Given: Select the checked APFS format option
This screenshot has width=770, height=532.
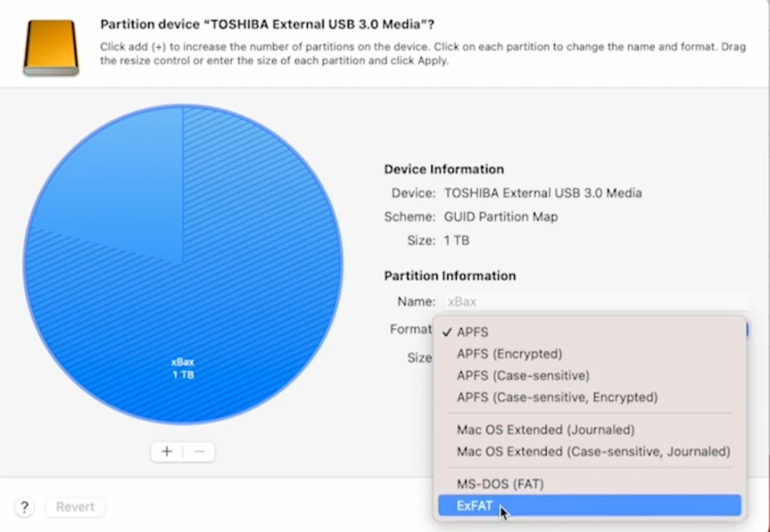Looking at the screenshot, I should tap(473, 332).
